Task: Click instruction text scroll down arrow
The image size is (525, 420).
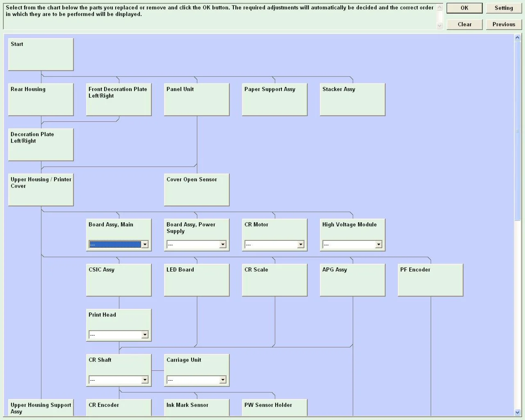Action: [x=440, y=25]
